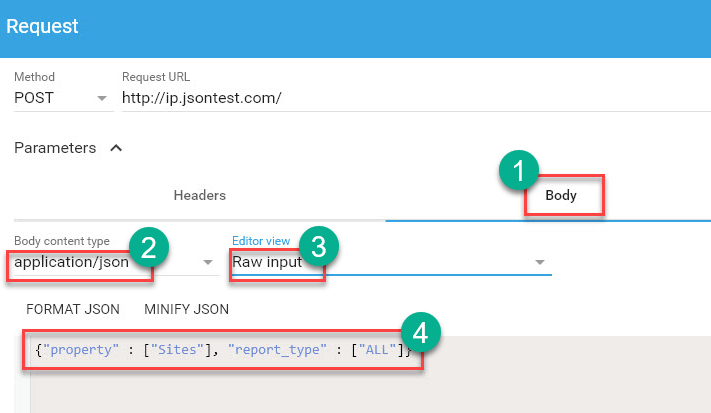Select the Body tab
Image resolution: width=711 pixels, height=413 pixels.
pyautogui.click(x=561, y=195)
